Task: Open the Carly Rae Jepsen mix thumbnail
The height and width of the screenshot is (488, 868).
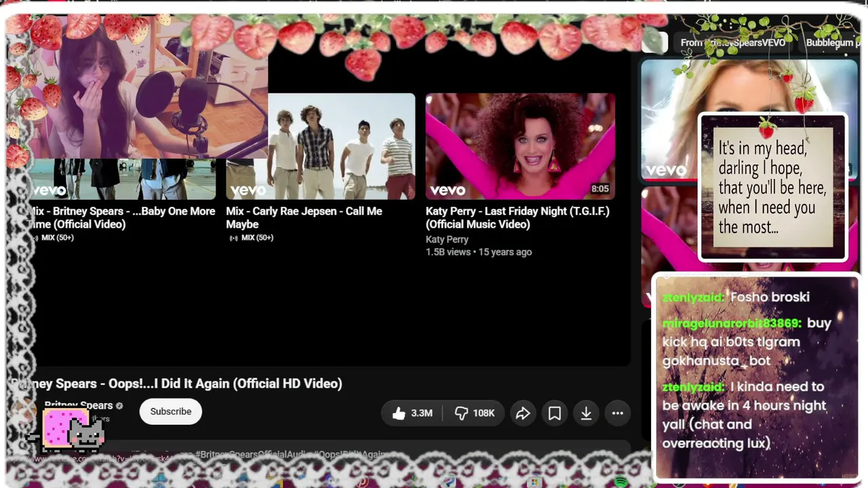Action: [x=320, y=146]
